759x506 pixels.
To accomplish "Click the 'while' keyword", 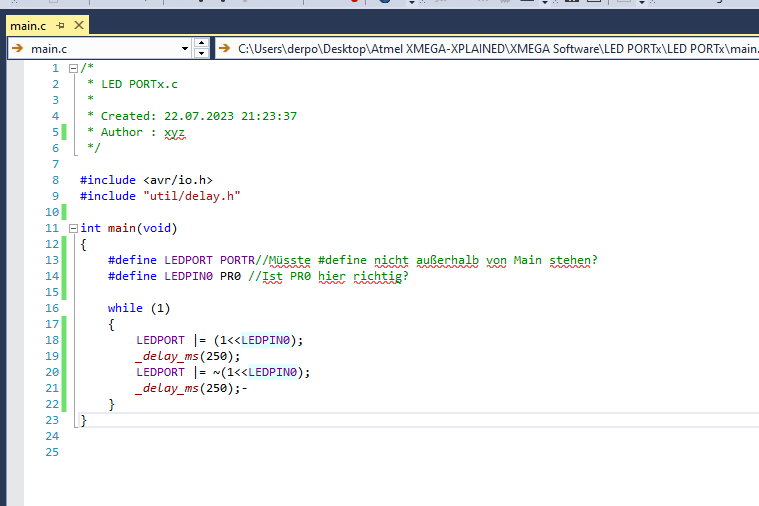I will (125, 308).
